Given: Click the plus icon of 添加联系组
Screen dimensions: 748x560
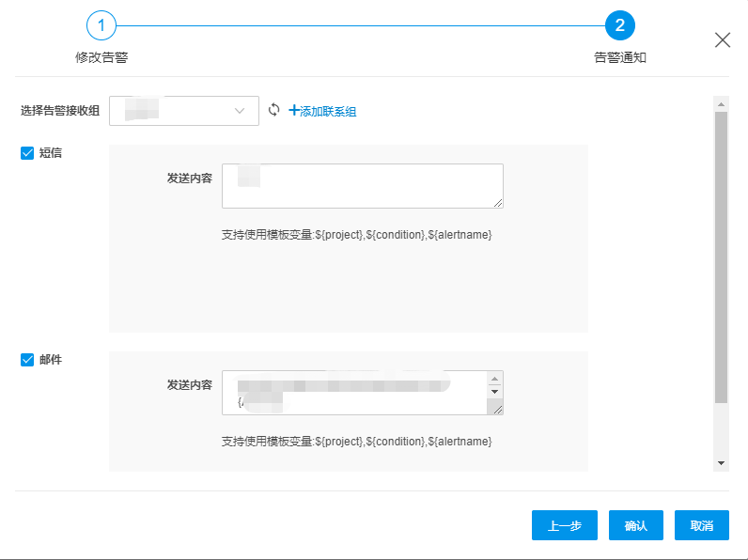Looking at the screenshot, I should [293, 110].
